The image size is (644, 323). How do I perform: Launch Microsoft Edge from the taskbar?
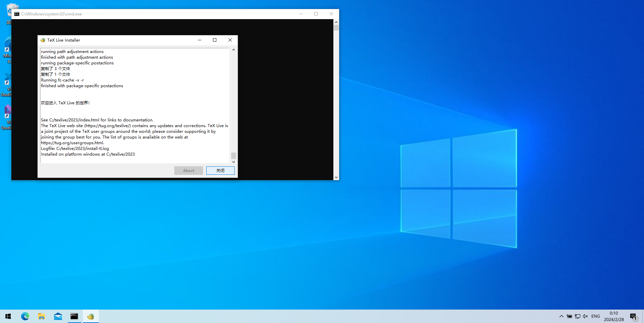tap(25, 316)
